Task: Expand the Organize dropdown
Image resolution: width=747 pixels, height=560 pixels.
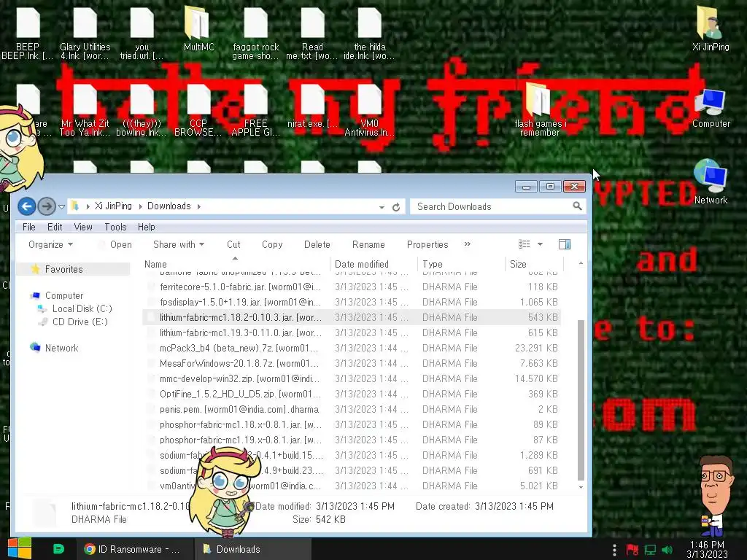Action: (x=50, y=244)
